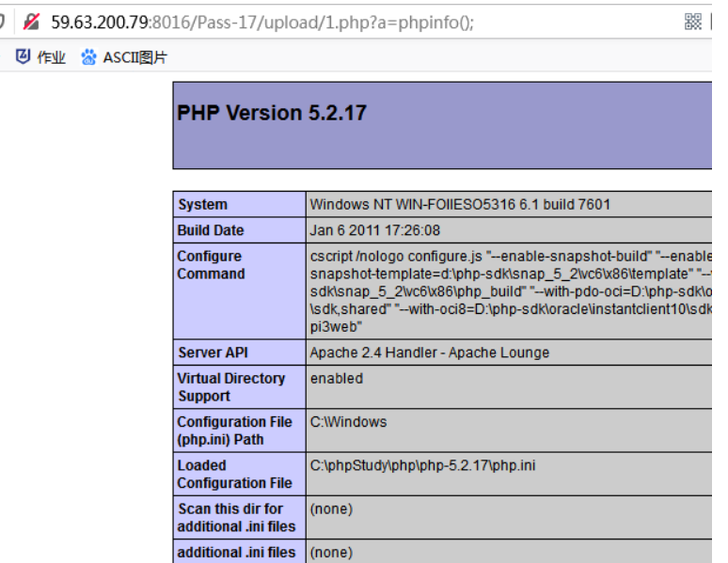
Task: Click the Windows NT WIN-FOIIESO5316 value
Action: click(x=460, y=204)
